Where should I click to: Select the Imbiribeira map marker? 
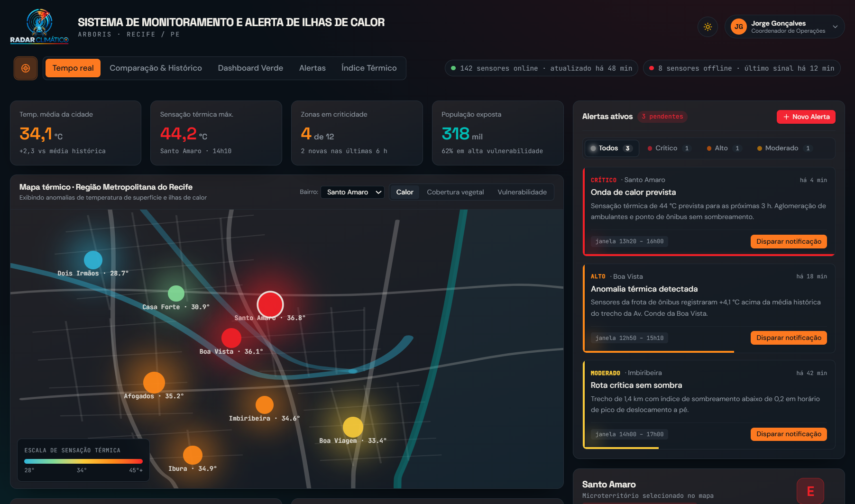click(x=265, y=405)
